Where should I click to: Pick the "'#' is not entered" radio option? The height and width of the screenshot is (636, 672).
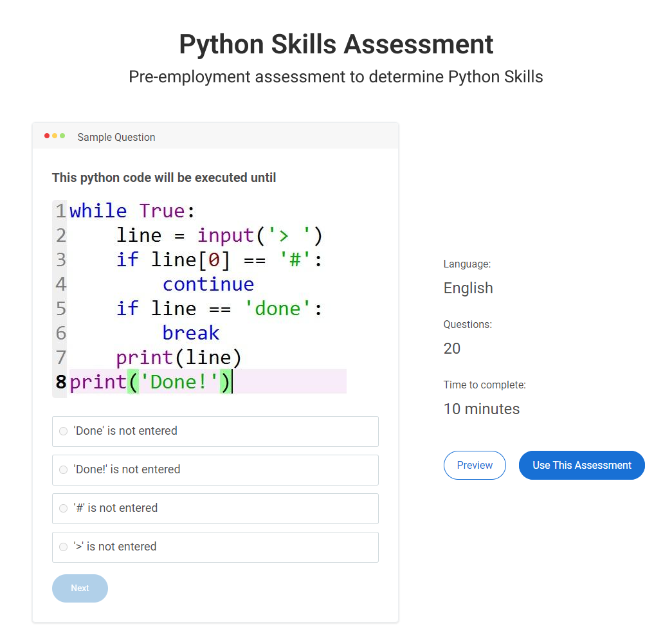coord(63,508)
